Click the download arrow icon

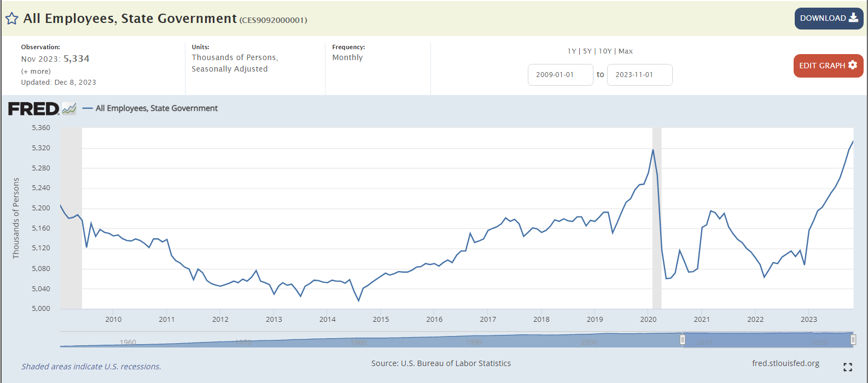pos(853,18)
